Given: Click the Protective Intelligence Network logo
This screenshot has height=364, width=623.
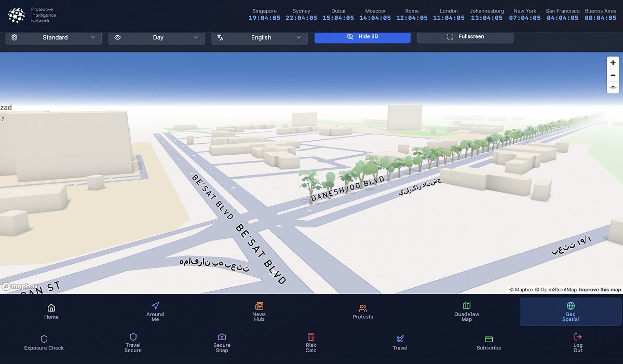Looking at the screenshot, I should (17, 15).
